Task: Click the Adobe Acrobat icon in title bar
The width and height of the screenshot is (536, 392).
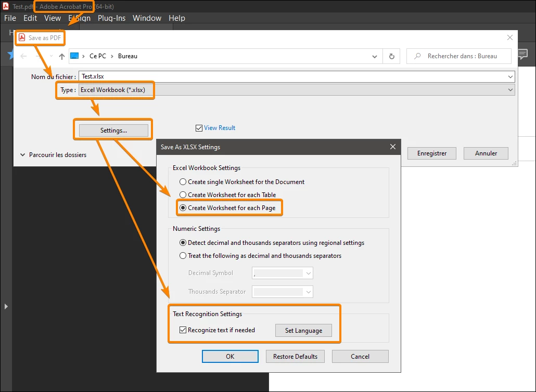Action: click(6, 6)
